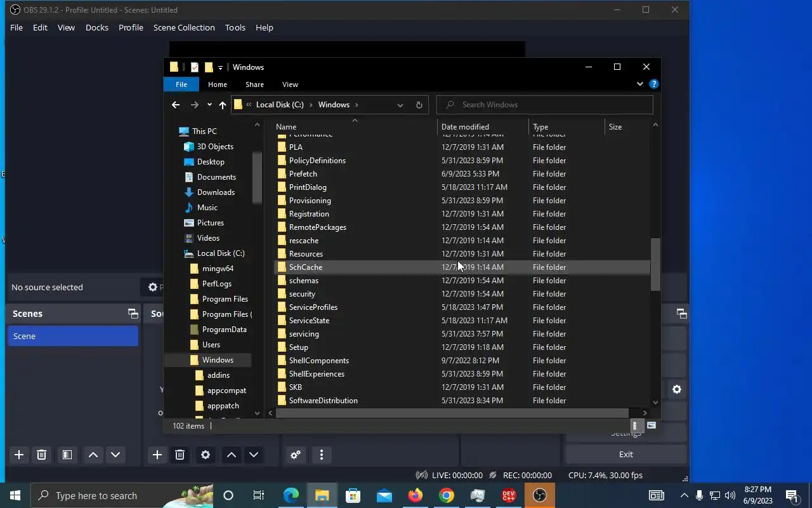Viewport: 812px width, 508px height.
Task: Open Explorer View ribbon tab
Action: [x=290, y=84]
